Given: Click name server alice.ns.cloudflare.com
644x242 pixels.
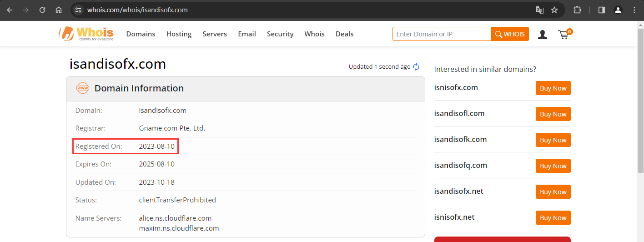Looking at the screenshot, I should [x=175, y=218].
